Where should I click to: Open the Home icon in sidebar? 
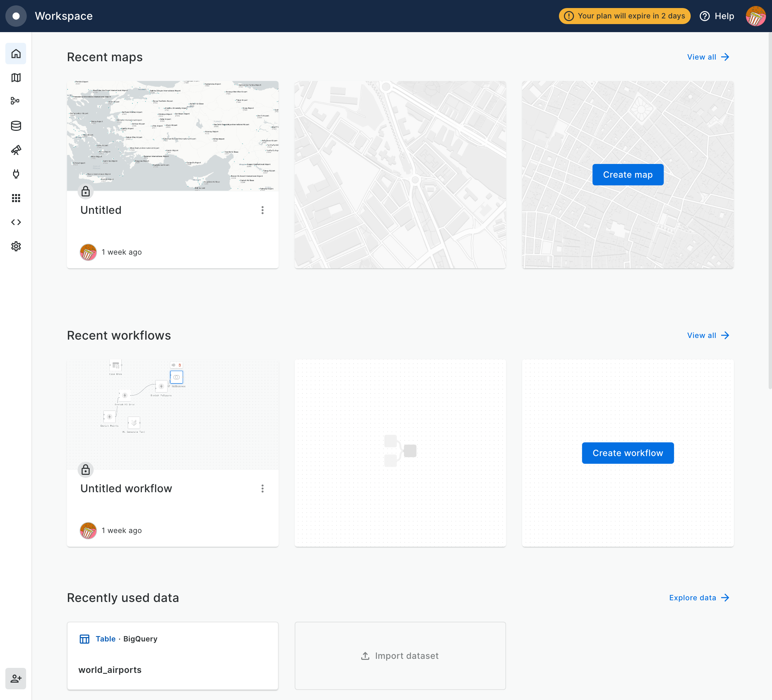(x=16, y=54)
